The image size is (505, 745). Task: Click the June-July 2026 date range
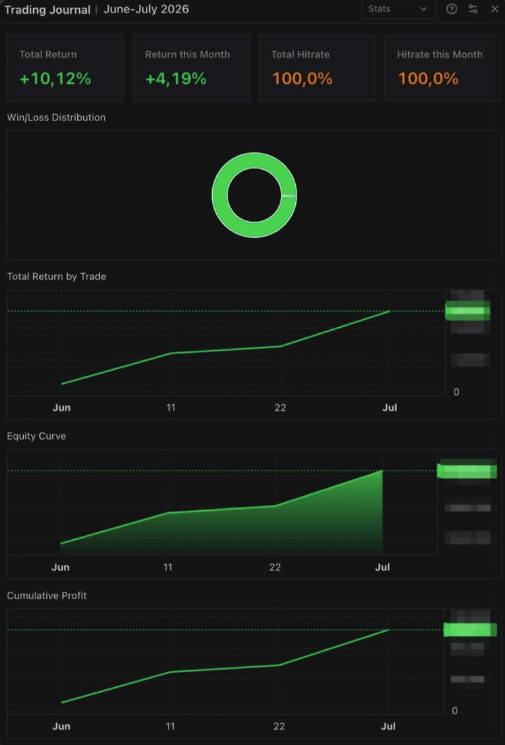(x=146, y=9)
